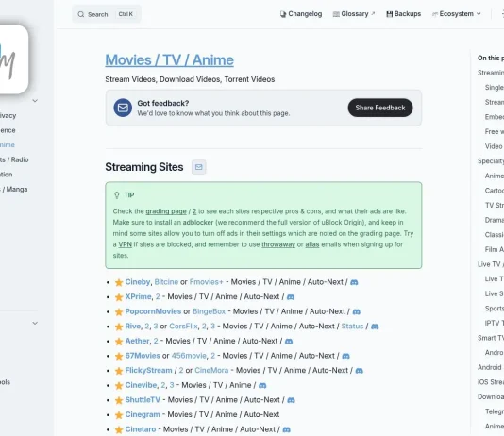Follow the adblocker link in tip box

[198, 223]
